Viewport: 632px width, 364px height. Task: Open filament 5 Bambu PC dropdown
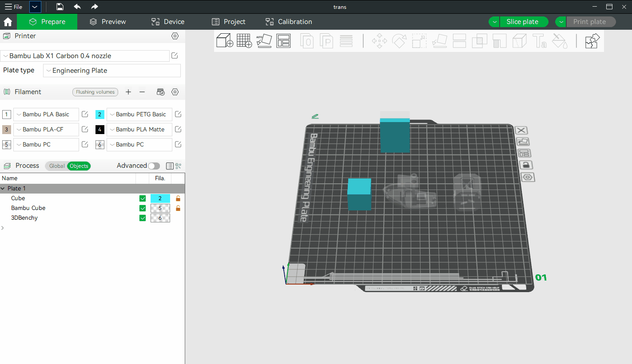tap(46, 145)
